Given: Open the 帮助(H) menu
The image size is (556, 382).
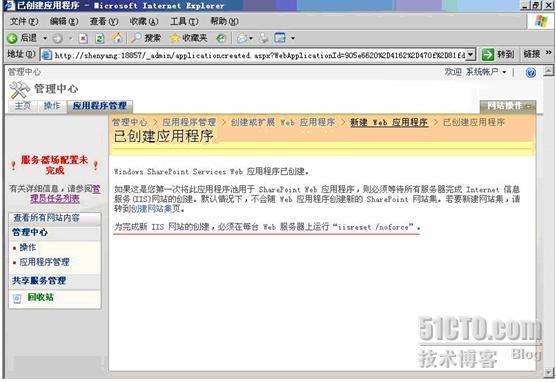Looking at the screenshot, I should point(224,22).
